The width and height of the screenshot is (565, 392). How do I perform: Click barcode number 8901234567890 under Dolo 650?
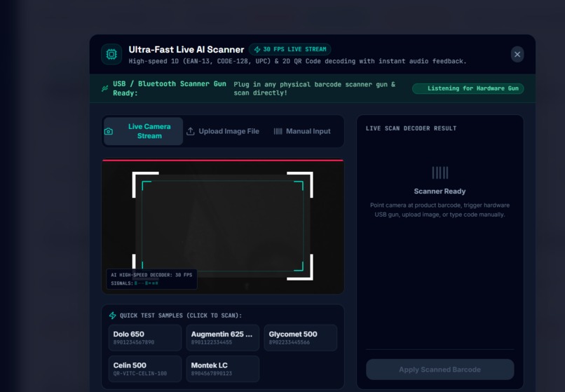click(x=134, y=343)
